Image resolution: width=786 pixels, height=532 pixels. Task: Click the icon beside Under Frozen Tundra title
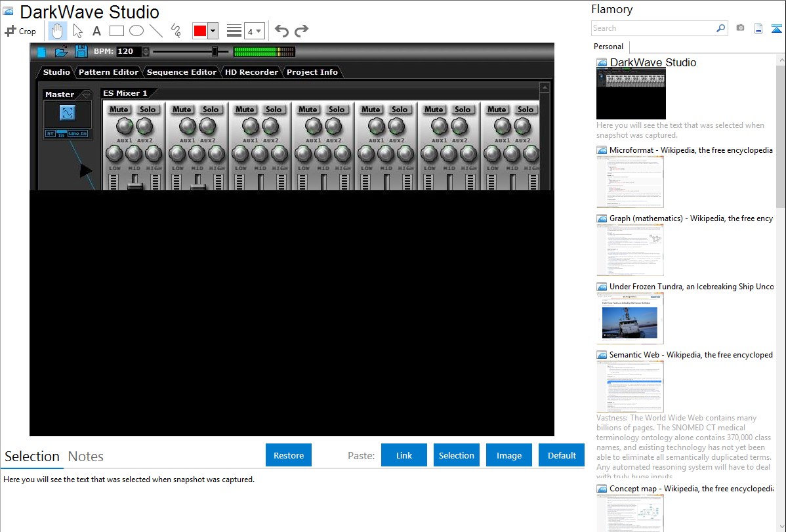pos(602,287)
